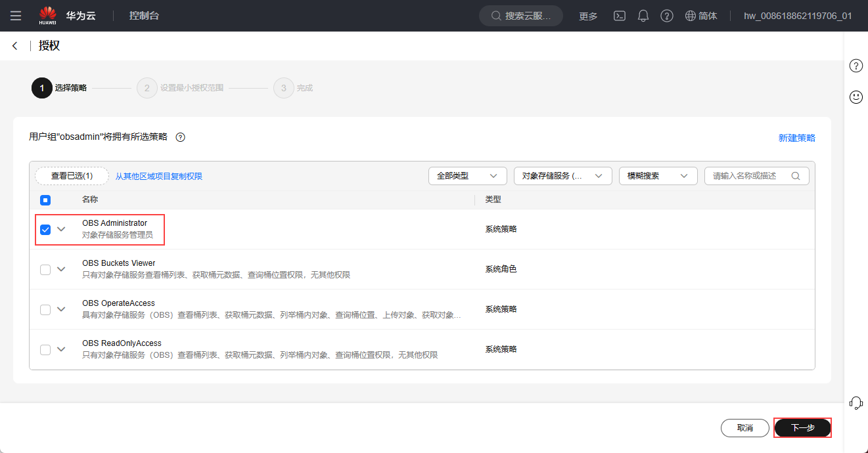Click the OBS Administrator policy name
This screenshot has width=868, height=453.
click(114, 223)
